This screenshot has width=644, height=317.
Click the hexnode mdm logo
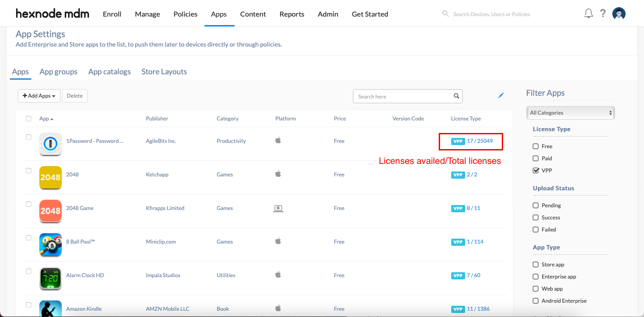tap(52, 14)
